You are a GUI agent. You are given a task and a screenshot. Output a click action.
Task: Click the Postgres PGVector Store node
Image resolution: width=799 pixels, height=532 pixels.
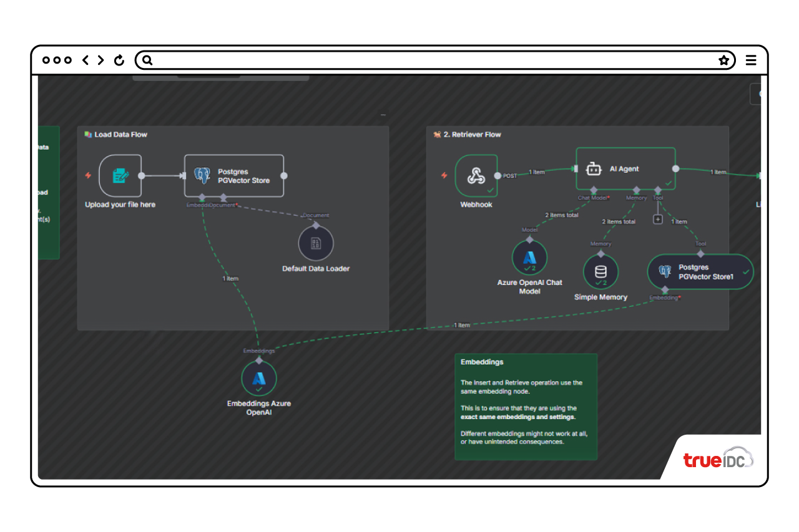point(234,176)
